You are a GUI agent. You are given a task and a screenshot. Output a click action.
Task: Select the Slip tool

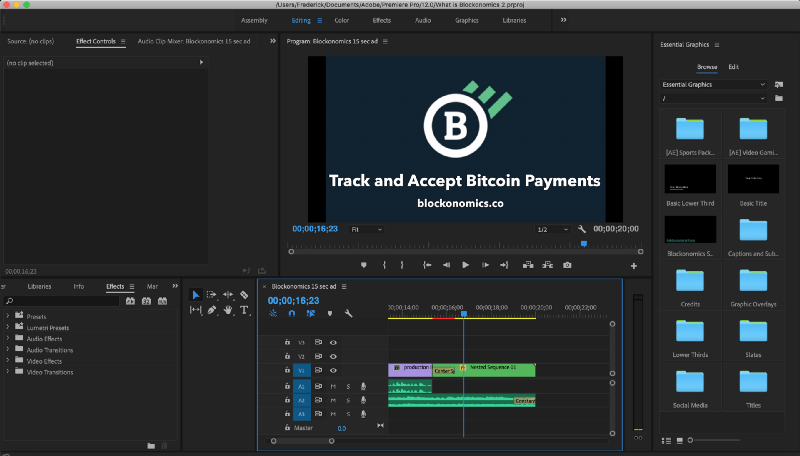195,310
